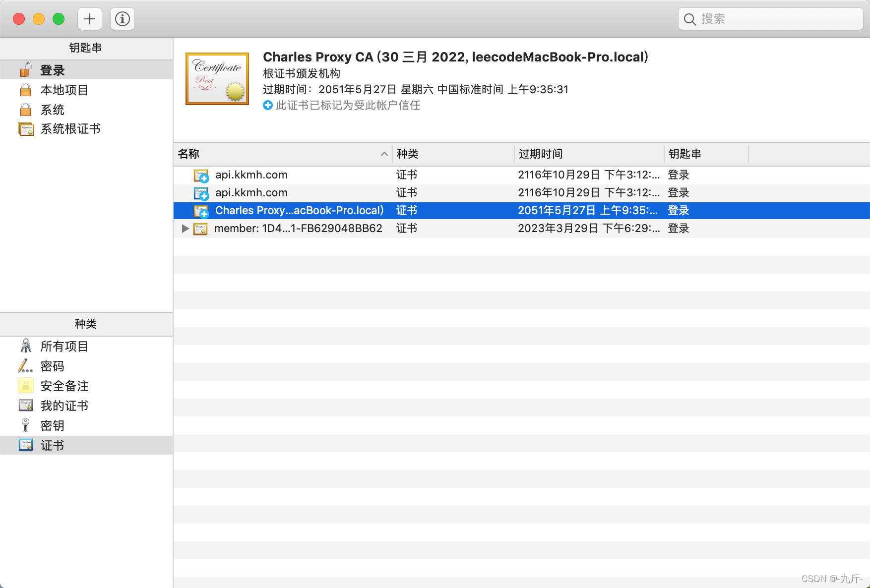Focus the 搜索 search field

[x=771, y=19]
